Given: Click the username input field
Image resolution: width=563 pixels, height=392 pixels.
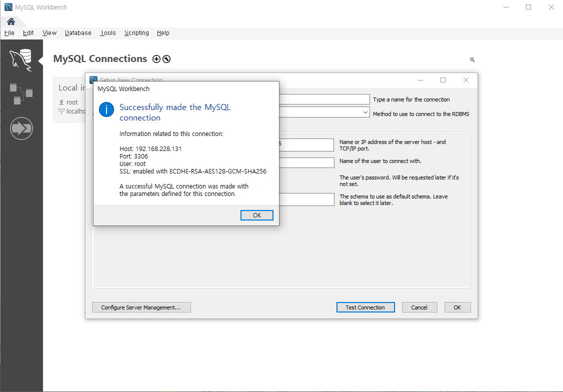Looking at the screenshot, I should click(306, 162).
